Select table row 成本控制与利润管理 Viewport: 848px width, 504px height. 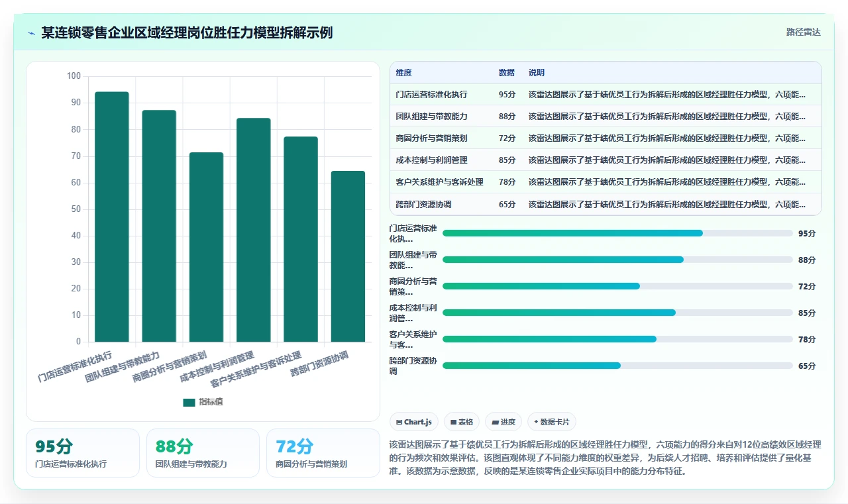pyautogui.click(x=606, y=160)
